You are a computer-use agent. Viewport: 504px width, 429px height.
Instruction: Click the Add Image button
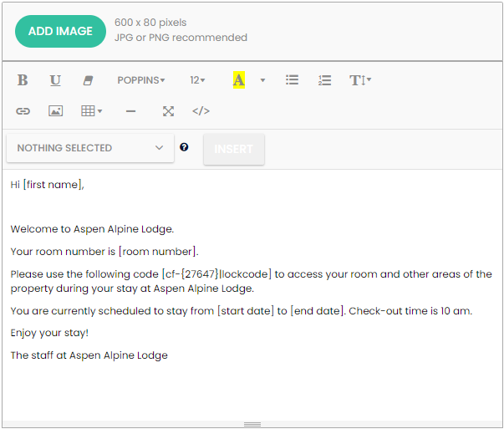click(x=60, y=31)
